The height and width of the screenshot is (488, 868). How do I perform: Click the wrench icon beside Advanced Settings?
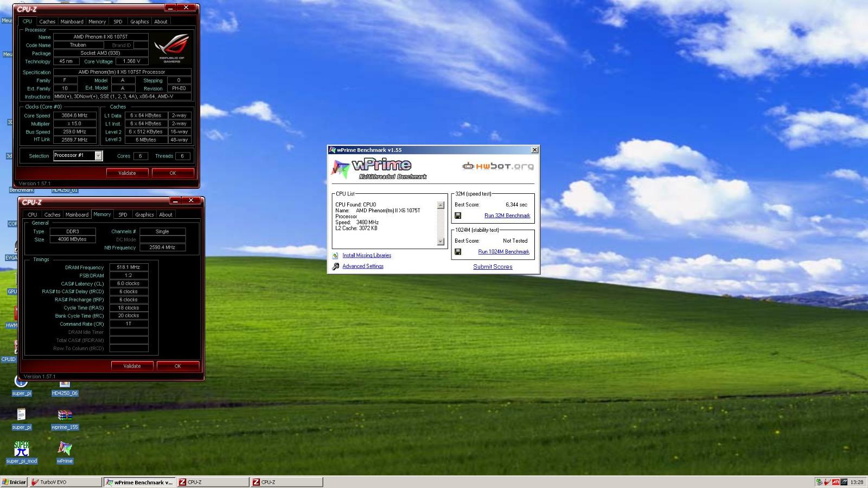pos(335,267)
